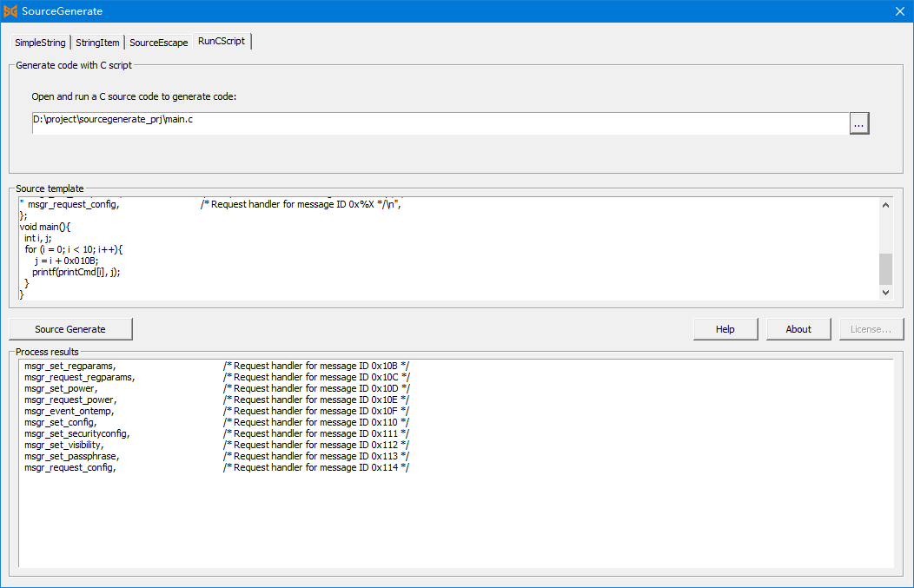914x588 pixels.
Task: Click the main.c file path field
Action: click(439, 123)
